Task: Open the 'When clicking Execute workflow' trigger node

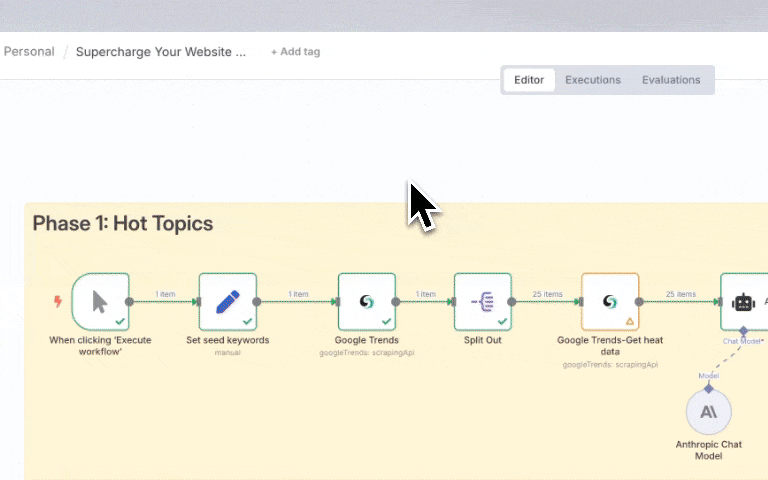Action: click(100, 302)
